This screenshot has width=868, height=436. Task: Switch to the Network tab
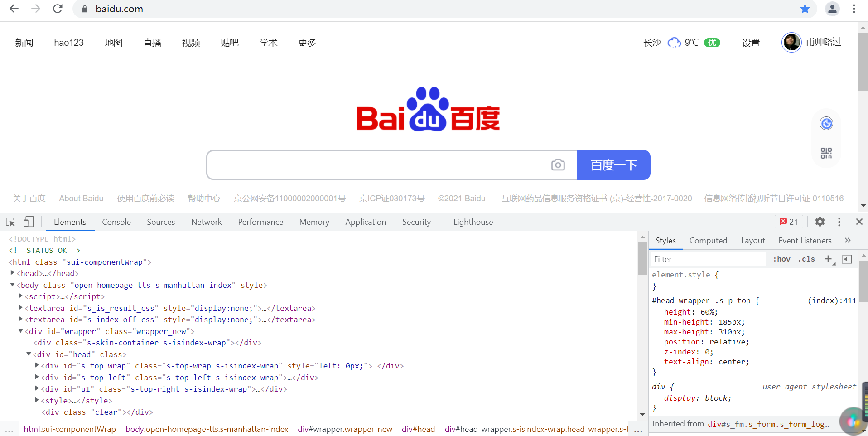click(207, 222)
